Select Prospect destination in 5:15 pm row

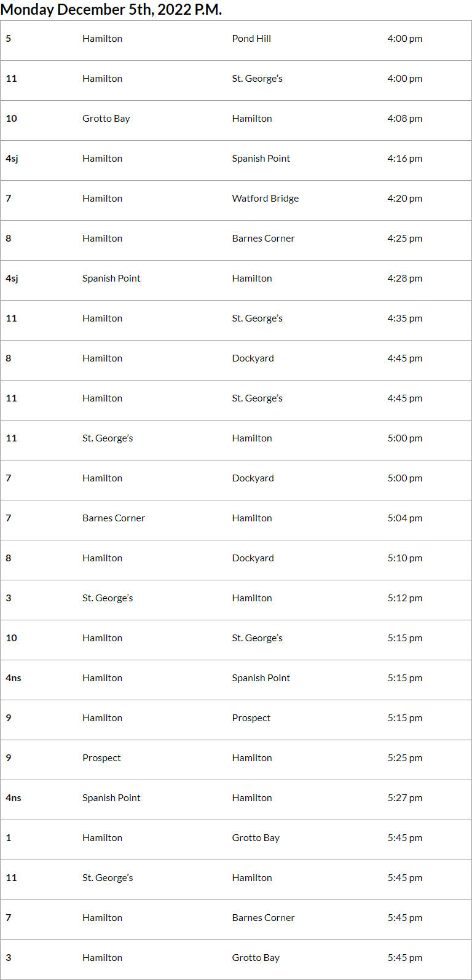pos(251,718)
